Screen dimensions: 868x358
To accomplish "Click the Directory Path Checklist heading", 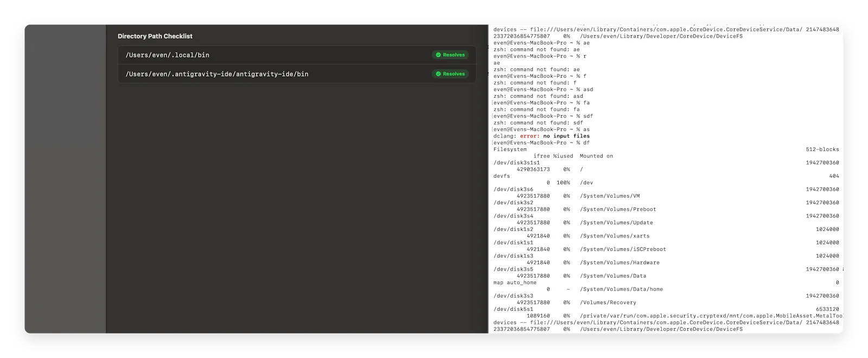I will (x=155, y=36).
